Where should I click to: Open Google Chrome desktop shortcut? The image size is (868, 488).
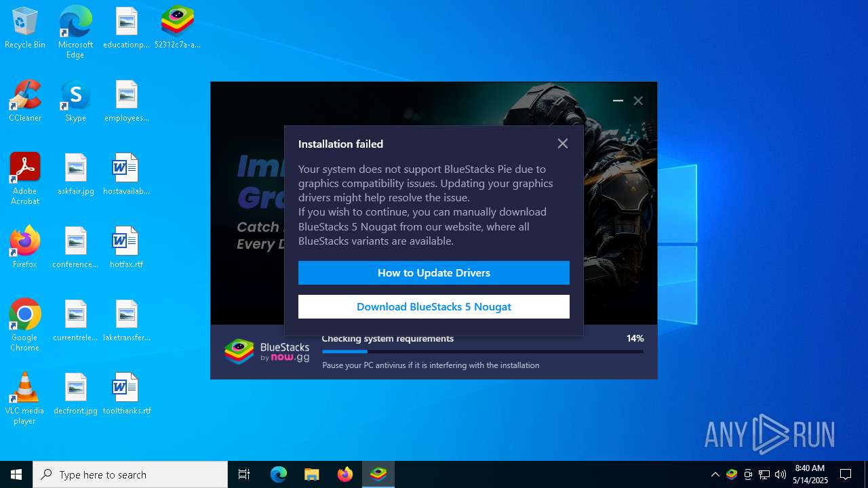[x=25, y=325]
